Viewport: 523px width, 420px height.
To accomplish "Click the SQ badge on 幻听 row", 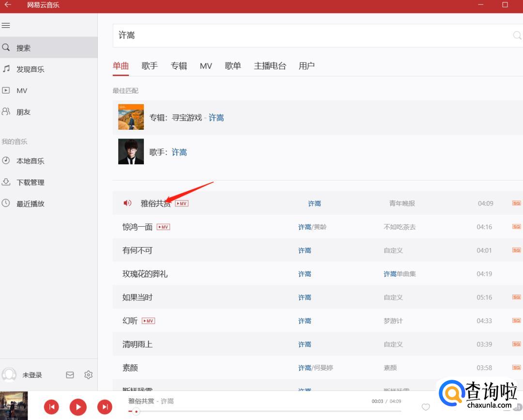I will (516, 321).
